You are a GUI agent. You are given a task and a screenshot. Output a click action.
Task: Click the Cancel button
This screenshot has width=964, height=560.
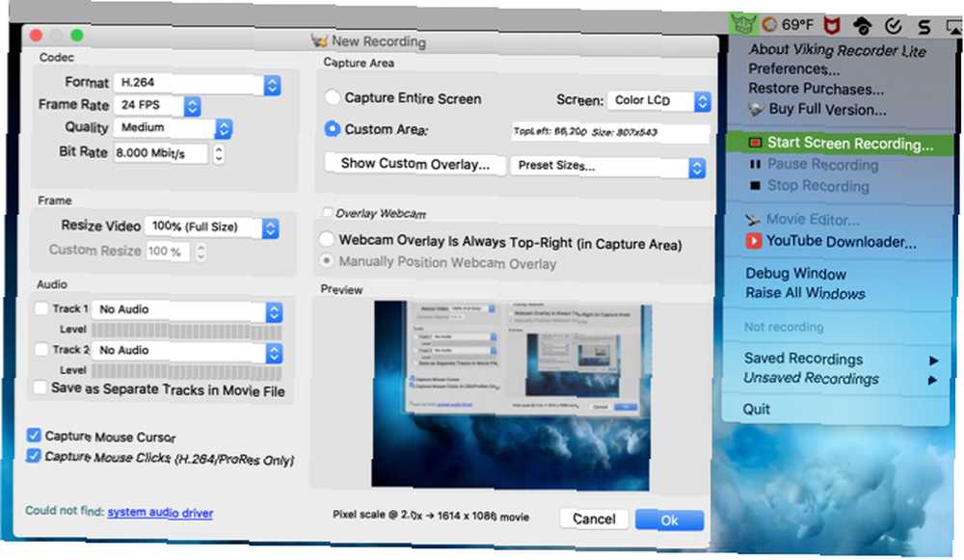(594, 519)
